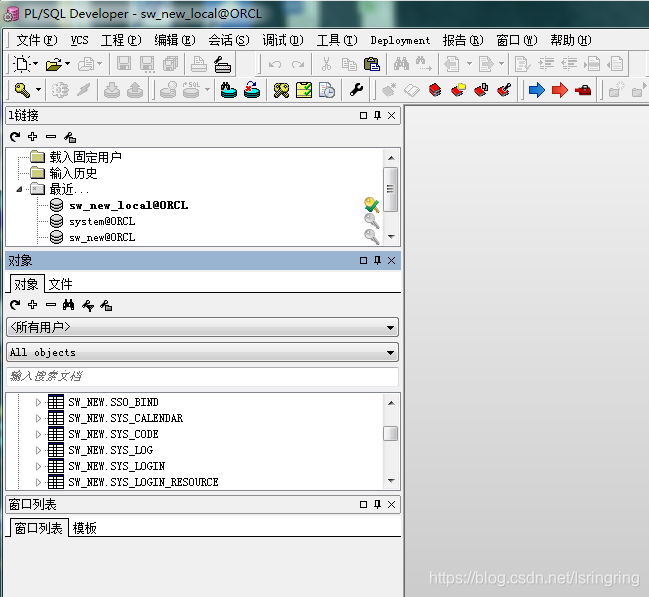Click the document with clock icon

tap(327, 90)
